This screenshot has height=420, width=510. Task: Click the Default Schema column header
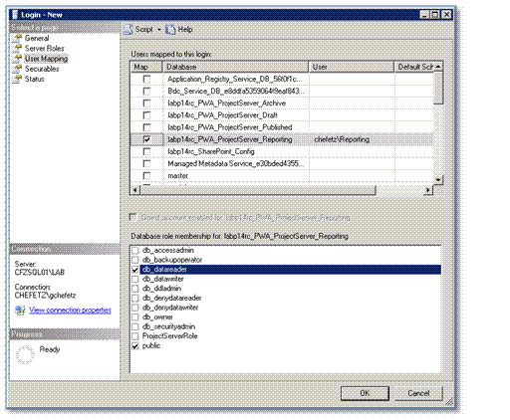click(x=414, y=67)
